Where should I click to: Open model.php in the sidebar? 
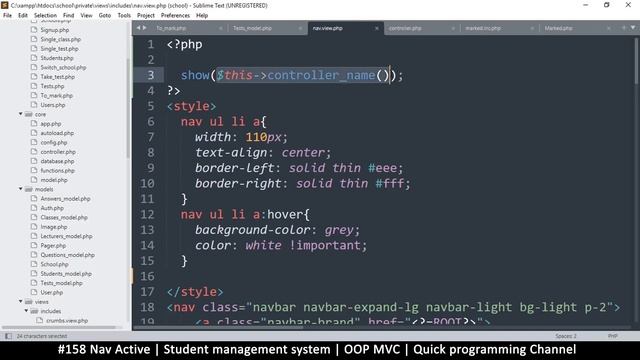(x=54, y=180)
